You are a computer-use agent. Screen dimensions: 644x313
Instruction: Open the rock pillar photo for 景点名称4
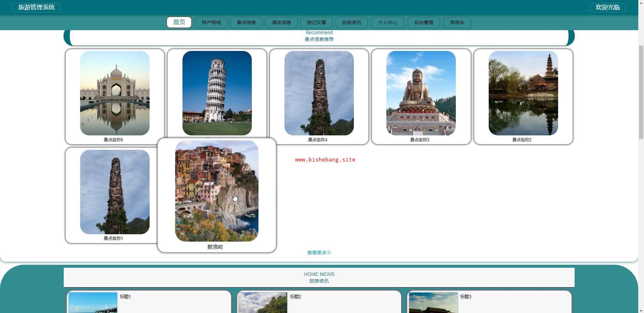[x=319, y=93]
